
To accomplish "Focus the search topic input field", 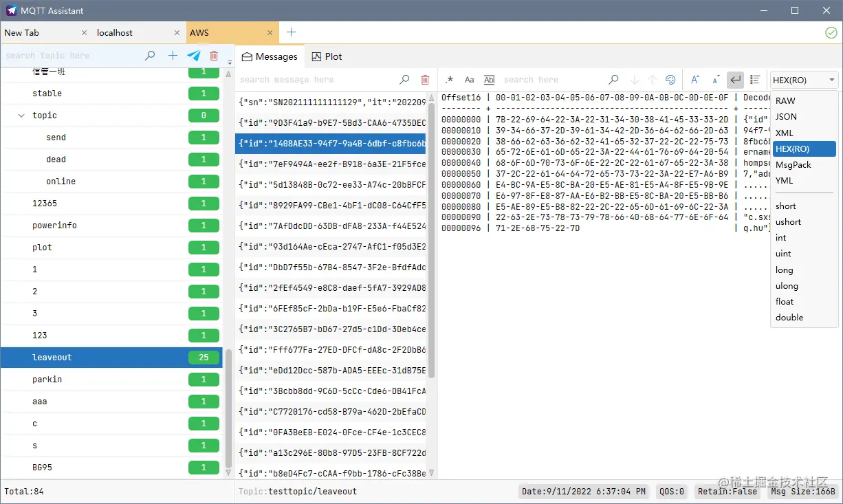I will tap(72, 56).
